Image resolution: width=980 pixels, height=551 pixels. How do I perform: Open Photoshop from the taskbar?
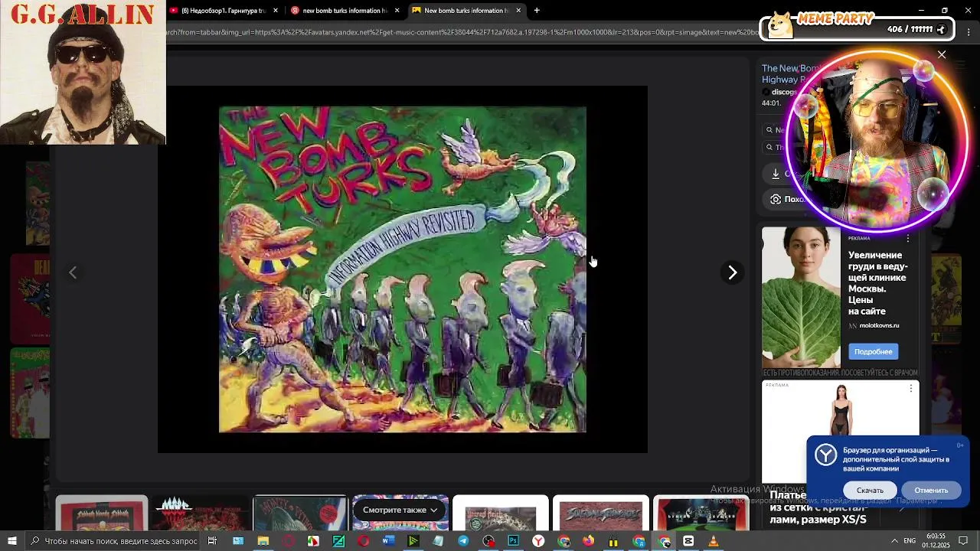click(513, 541)
